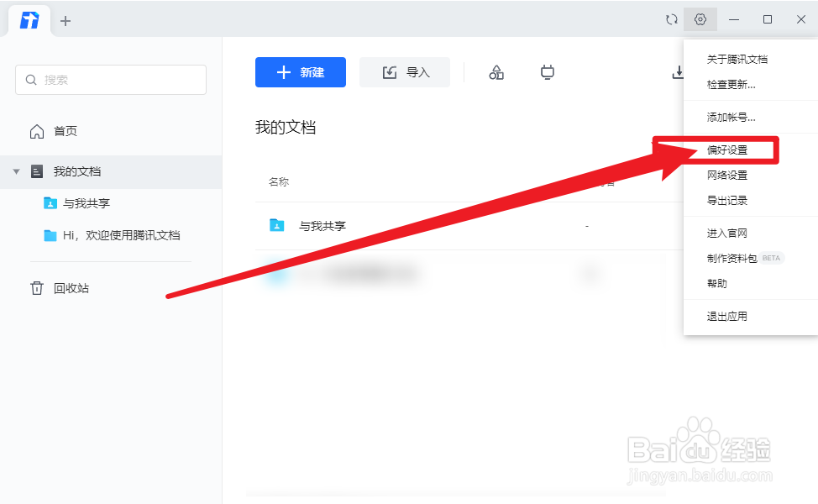Click the shared folder icon in list
This screenshot has width=818, height=504.
pos(276,225)
